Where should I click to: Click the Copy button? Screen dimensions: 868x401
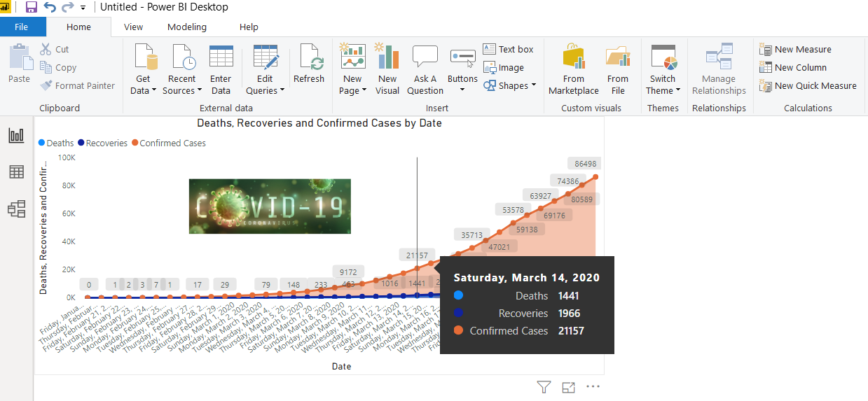point(58,67)
